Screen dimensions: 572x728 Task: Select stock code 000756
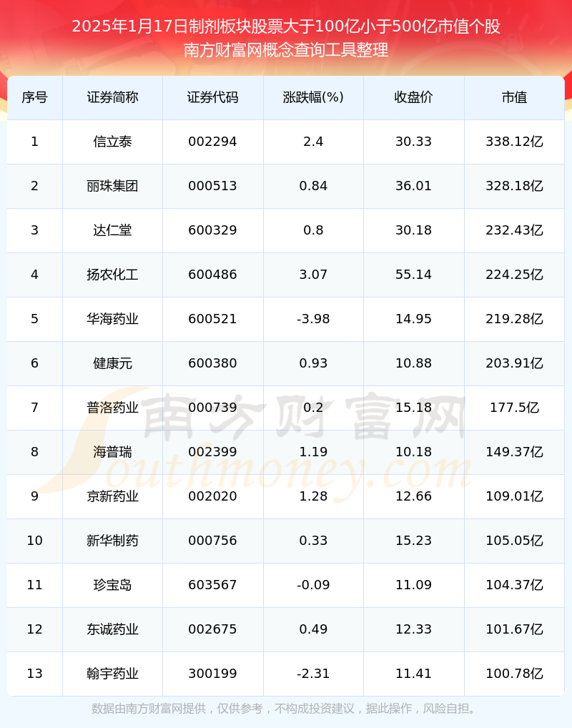(212, 541)
